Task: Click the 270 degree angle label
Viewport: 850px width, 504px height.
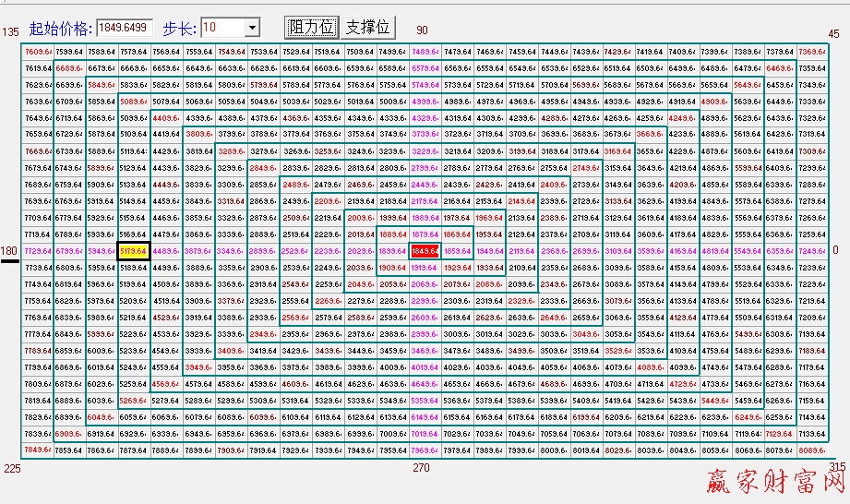Action: click(421, 468)
